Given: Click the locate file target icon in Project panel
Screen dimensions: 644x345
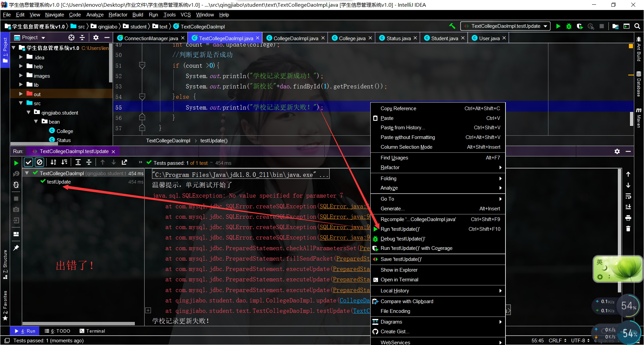Looking at the screenshot, I should tap(71, 38).
